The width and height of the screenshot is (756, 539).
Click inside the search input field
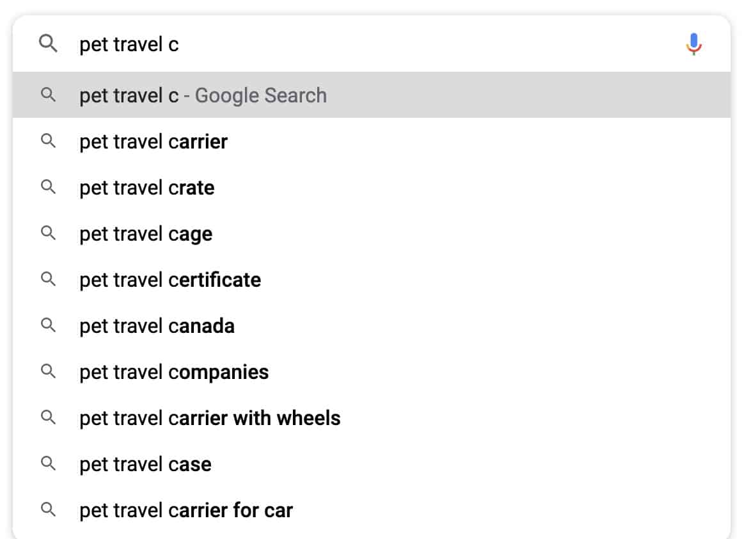click(256, 44)
